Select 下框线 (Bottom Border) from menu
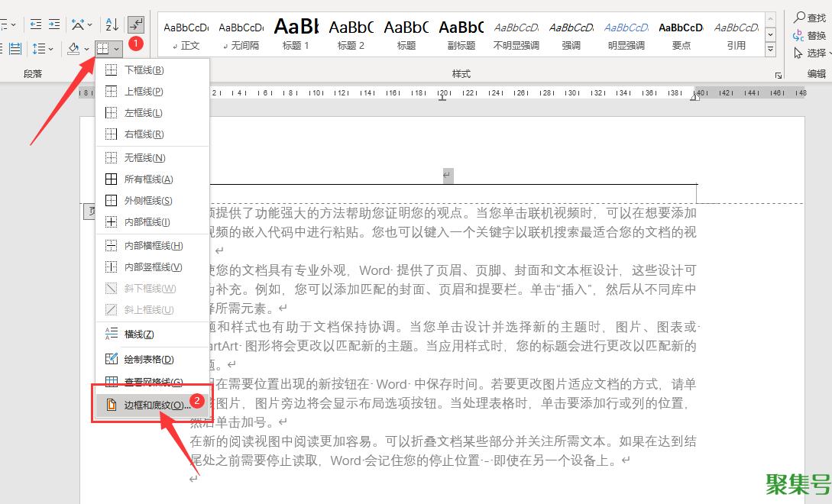 [144, 70]
